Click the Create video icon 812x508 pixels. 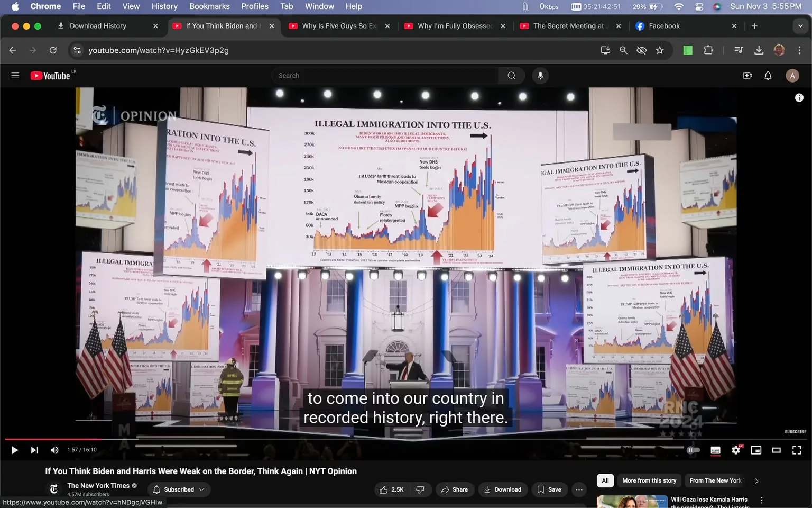pos(748,75)
